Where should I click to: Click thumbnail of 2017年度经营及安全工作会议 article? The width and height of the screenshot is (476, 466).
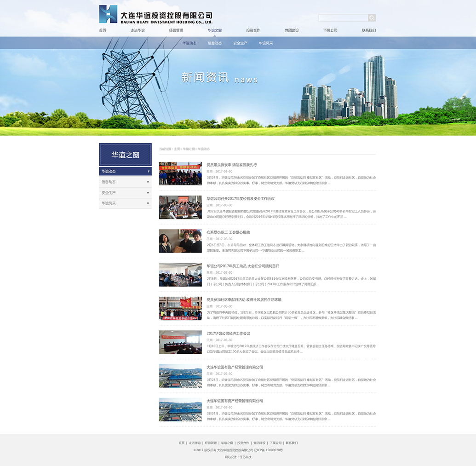tap(180, 207)
